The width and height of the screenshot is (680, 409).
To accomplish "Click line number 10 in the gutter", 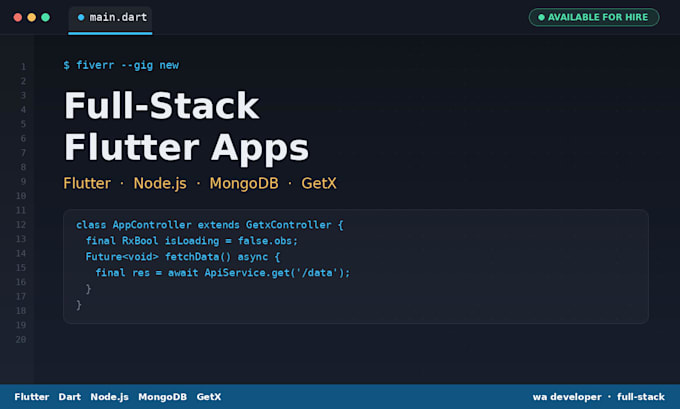I will [x=21, y=196].
